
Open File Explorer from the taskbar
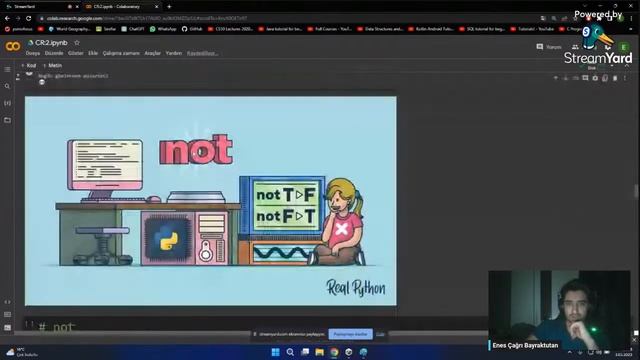(320, 352)
